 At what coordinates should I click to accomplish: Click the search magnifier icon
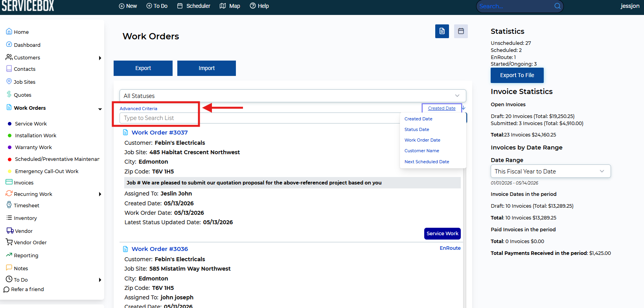tap(557, 6)
